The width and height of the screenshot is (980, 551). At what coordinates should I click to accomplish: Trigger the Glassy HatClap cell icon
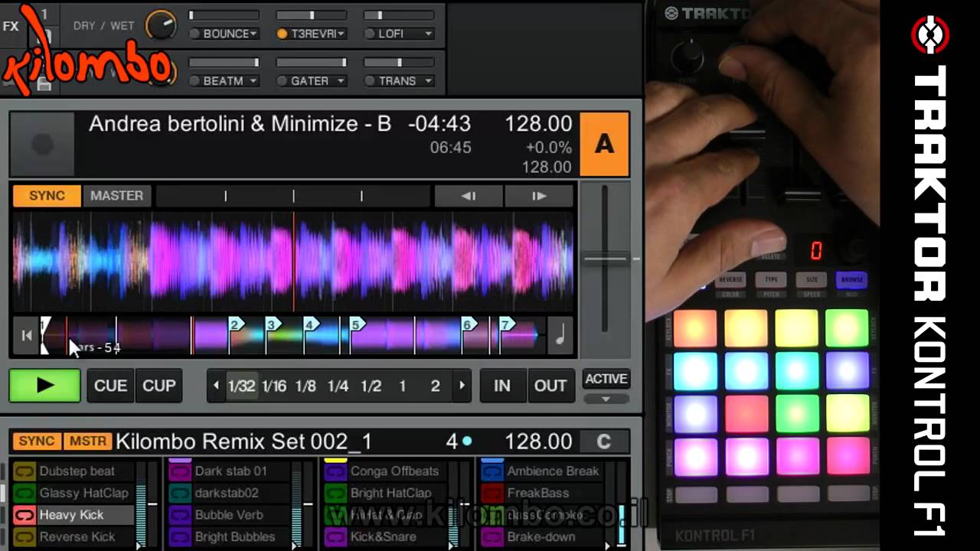click(x=24, y=493)
